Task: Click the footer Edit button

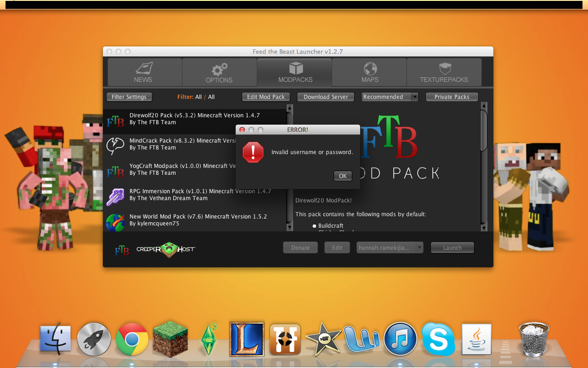Action: pyautogui.click(x=337, y=247)
